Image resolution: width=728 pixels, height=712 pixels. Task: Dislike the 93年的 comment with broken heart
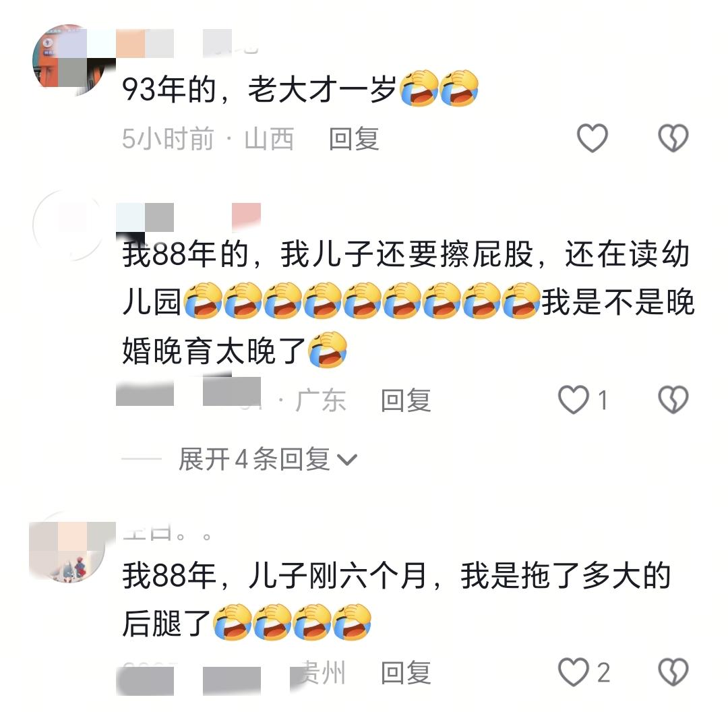coord(673,138)
